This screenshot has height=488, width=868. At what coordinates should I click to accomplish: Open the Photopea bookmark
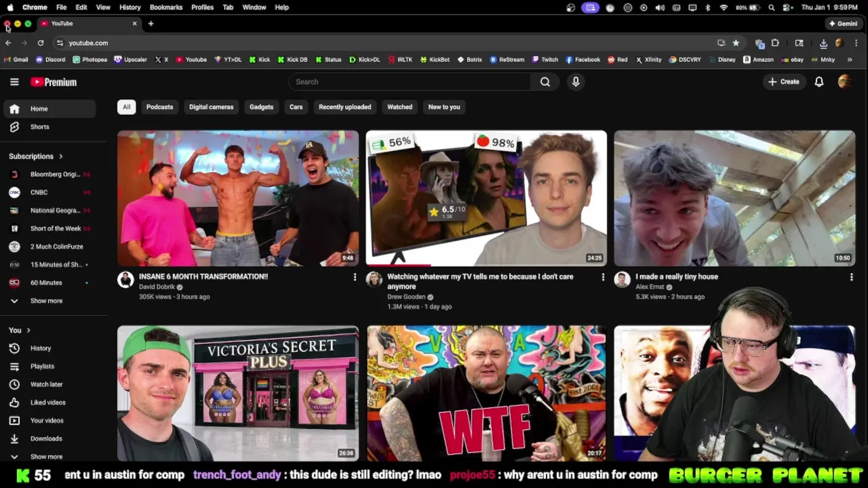(x=90, y=60)
